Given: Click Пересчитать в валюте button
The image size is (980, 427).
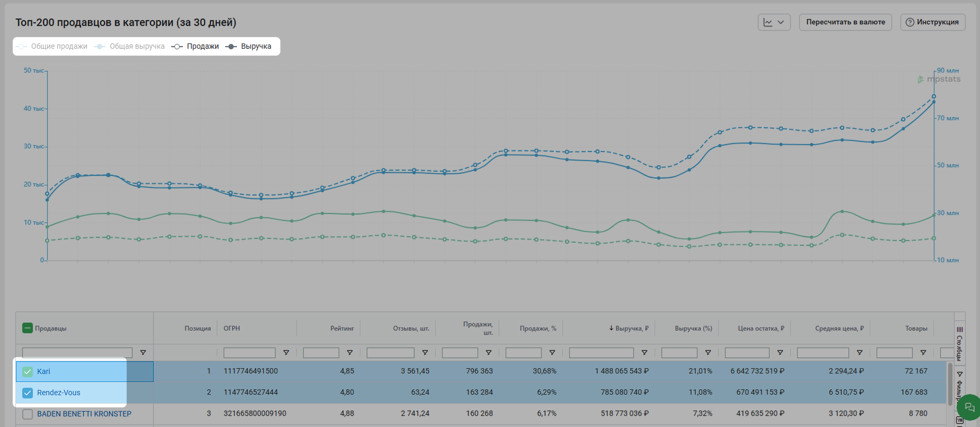Looking at the screenshot, I should (845, 23).
